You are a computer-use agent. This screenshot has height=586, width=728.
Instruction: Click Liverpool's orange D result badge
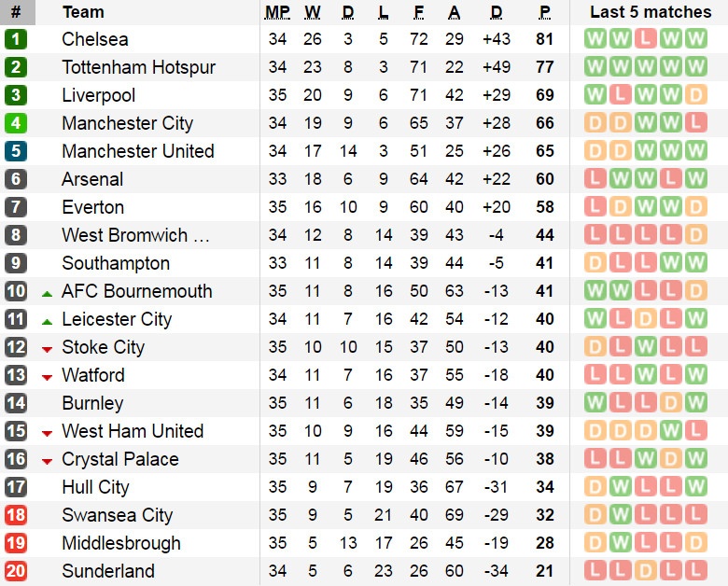(694, 95)
